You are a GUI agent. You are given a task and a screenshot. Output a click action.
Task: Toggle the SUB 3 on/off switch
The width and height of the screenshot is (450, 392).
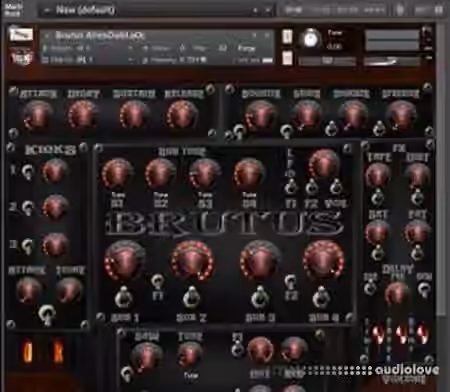click(x=260, y=297)
